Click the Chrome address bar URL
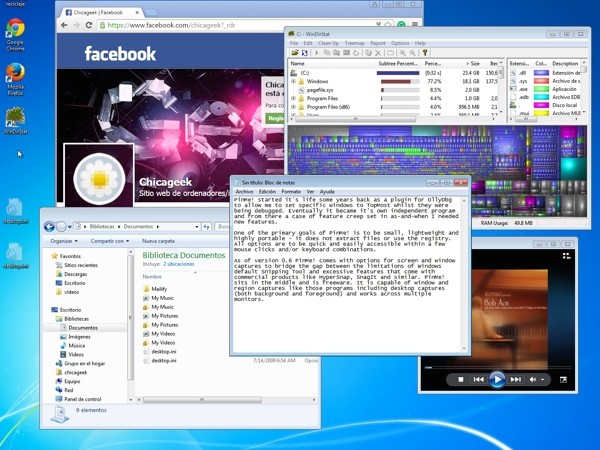The width and height of the screenshot is (600, 450). pyautogui.click(x=171, y=25)
